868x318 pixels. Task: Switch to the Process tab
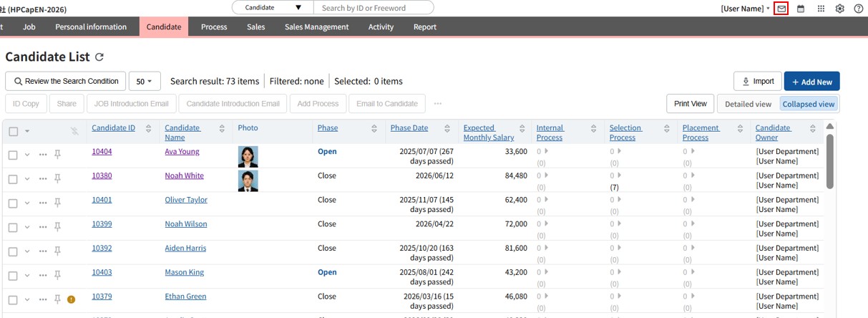pyautogui.click(x=214, y=26)
